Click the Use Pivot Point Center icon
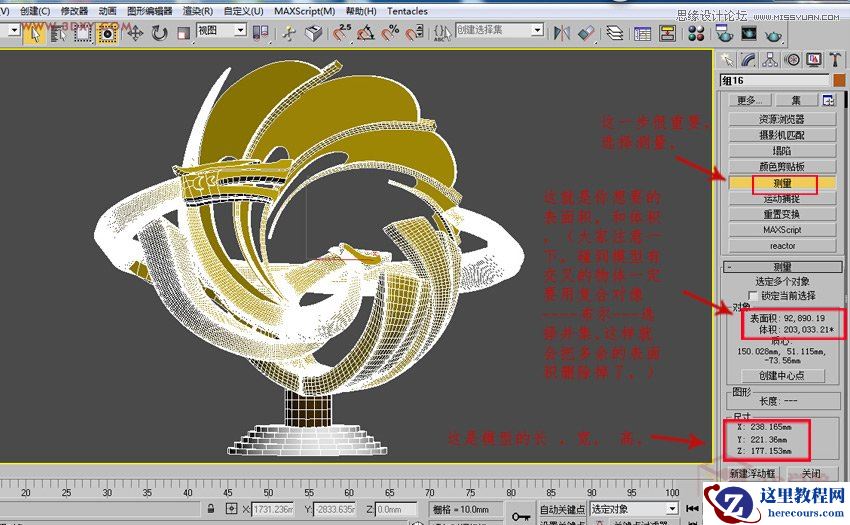Viewport: 850px width, 525px height. point(260,33)
